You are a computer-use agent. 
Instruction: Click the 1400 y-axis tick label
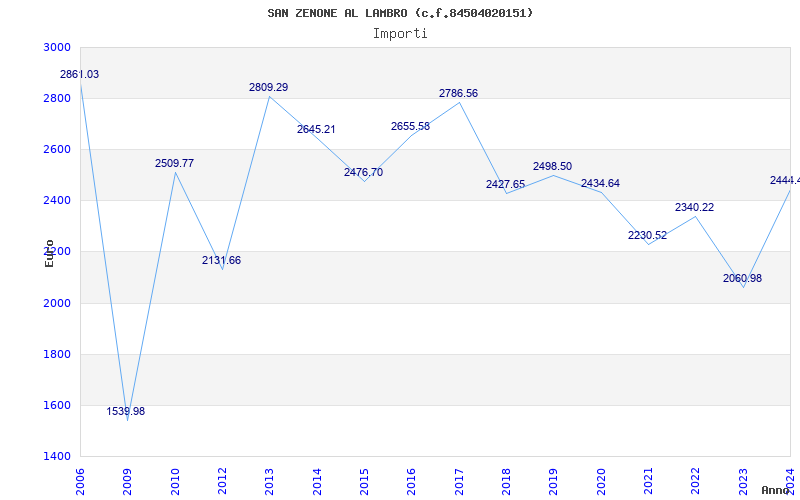point(58,456)
